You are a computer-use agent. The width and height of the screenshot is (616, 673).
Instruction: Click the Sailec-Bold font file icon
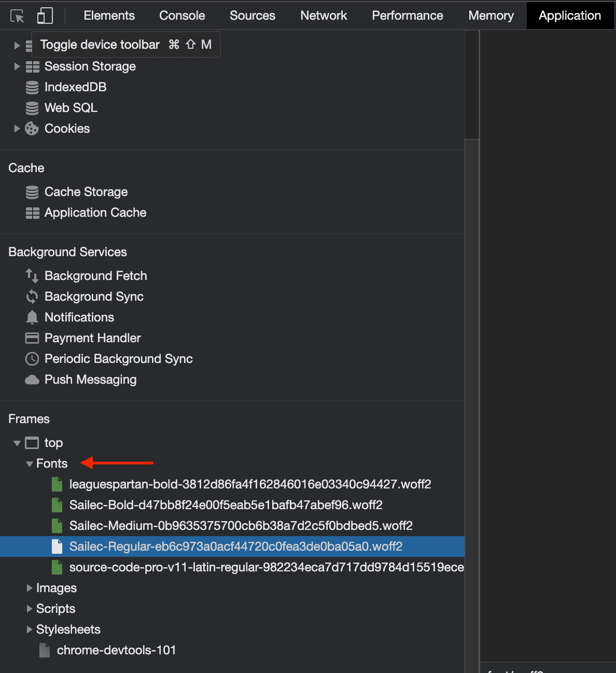(57, 505)
